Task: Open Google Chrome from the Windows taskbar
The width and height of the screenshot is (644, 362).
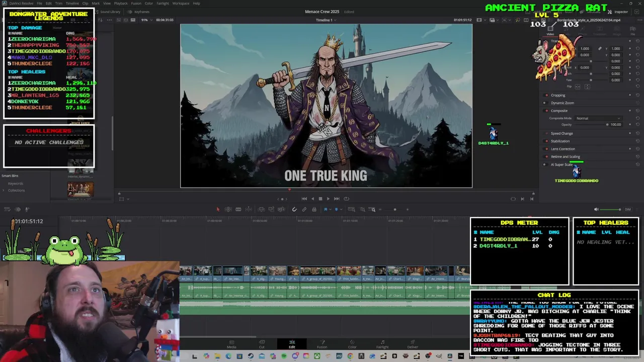Action: [x=350, y=356]
